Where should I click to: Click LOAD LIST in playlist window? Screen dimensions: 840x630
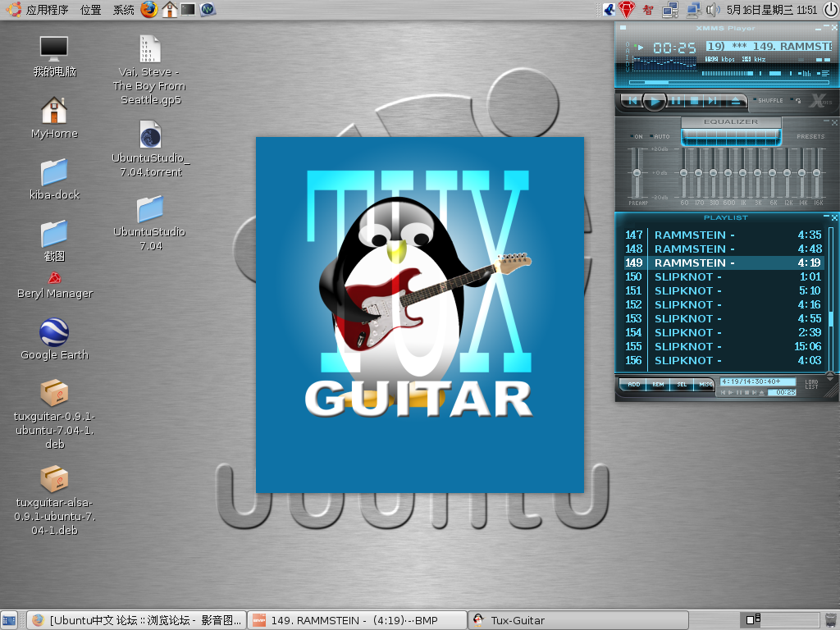[x=811, y=384]
